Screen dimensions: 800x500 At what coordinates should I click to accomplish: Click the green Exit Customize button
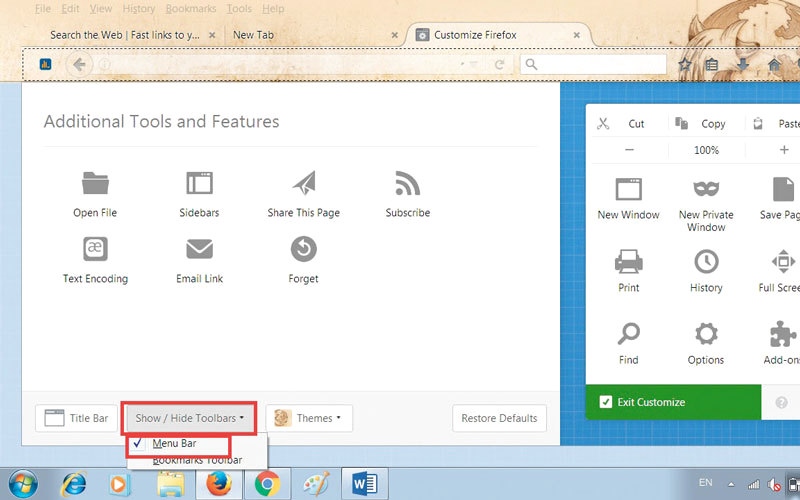coord(650,402)
